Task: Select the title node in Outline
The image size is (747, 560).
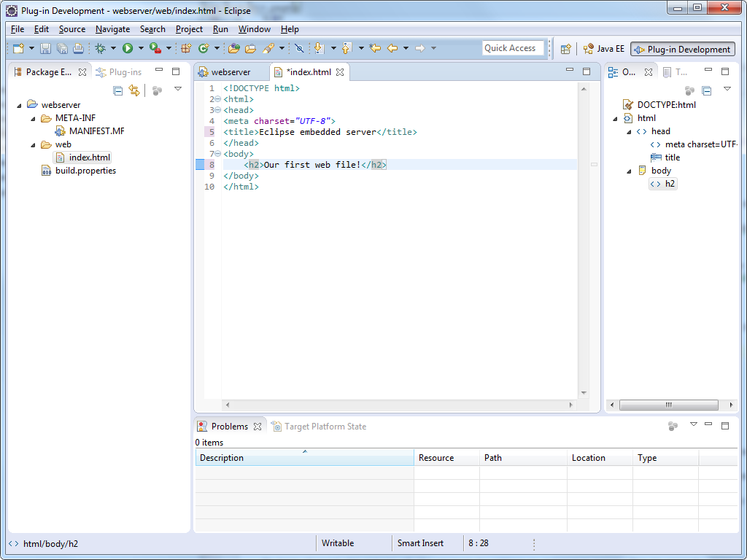Action: (665, 157)
